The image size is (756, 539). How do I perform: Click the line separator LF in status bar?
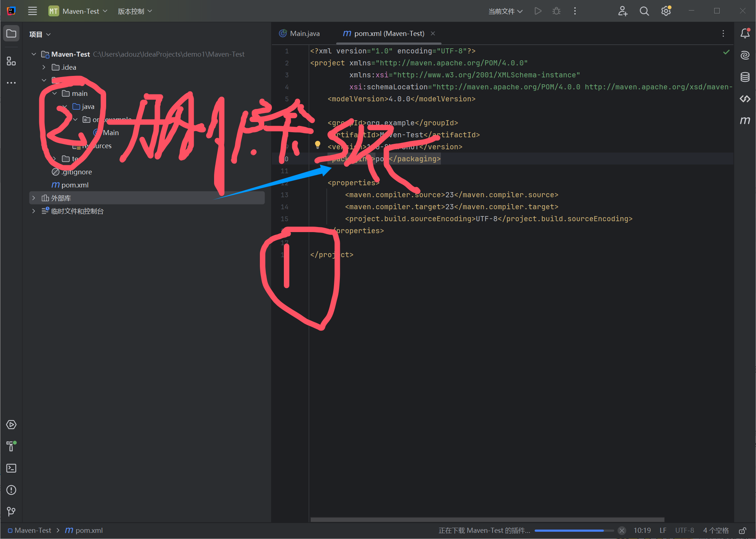pyautogui.click(x=663, y=531)
